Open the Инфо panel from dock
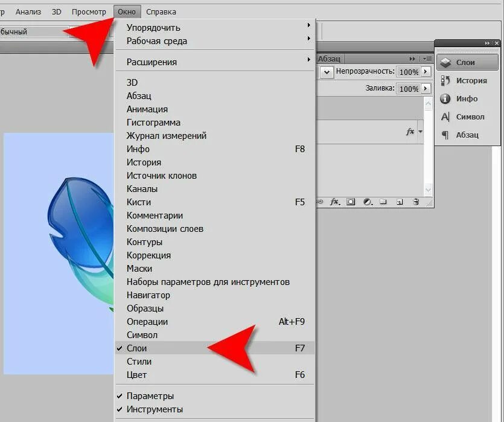 click(467, 98)
